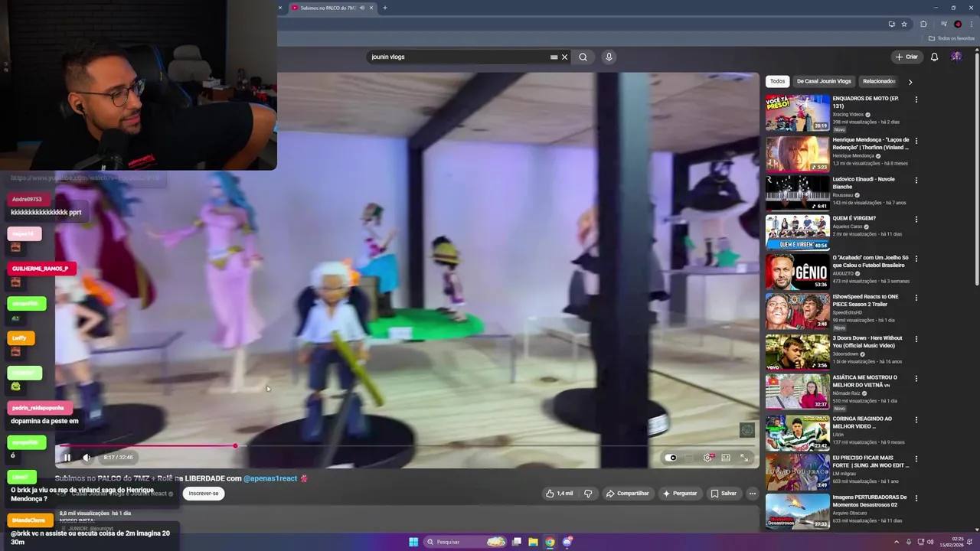This screenshot has height=551, width=980.
Task: Switch to theater mode view
Action: click(x=726, y=458)
